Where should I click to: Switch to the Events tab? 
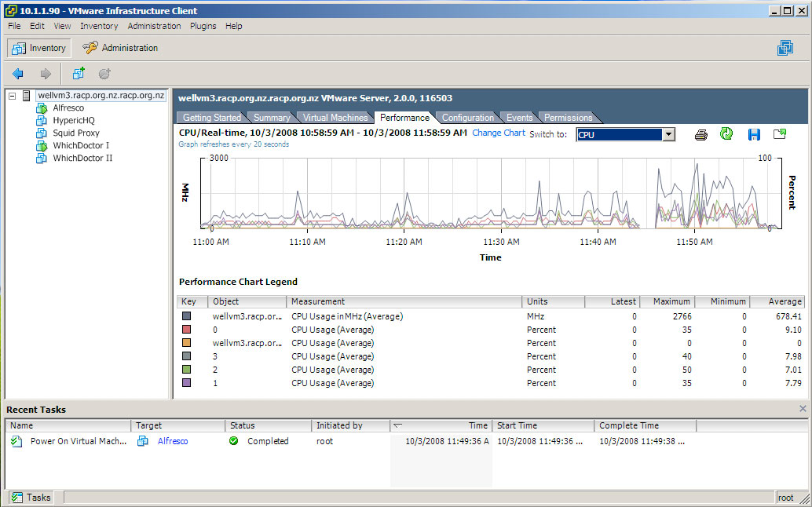pyautogui.click(x=519, y=118)
